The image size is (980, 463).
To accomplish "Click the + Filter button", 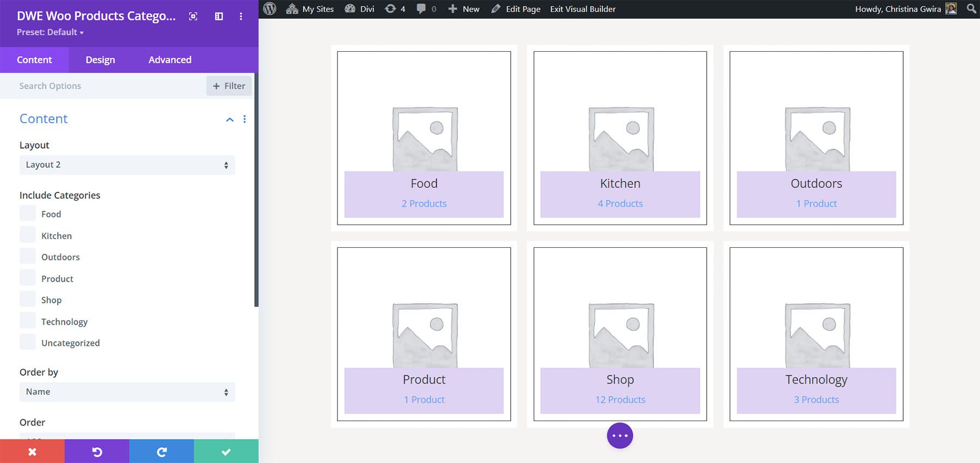I will point(229,86).
